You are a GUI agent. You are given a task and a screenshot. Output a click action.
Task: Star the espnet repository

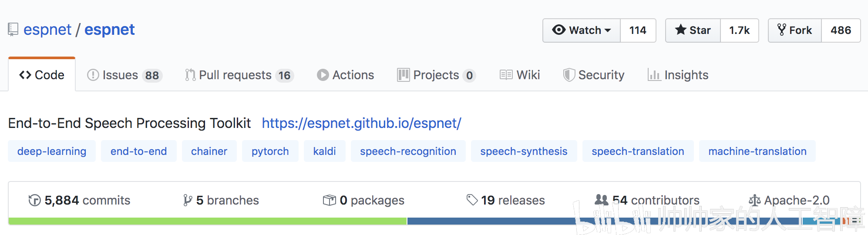[x=693, y=30]
